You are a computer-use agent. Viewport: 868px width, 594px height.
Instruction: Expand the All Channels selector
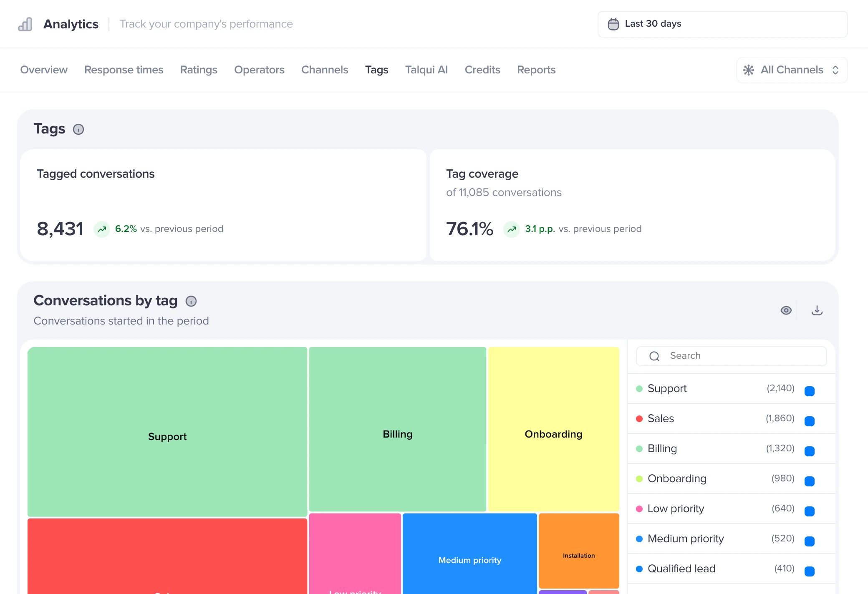click(792, 70)
